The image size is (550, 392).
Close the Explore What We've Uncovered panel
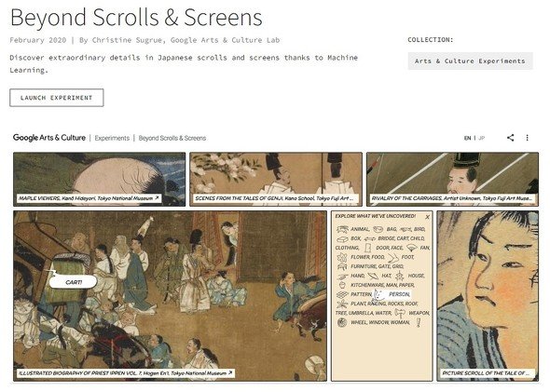427,217
